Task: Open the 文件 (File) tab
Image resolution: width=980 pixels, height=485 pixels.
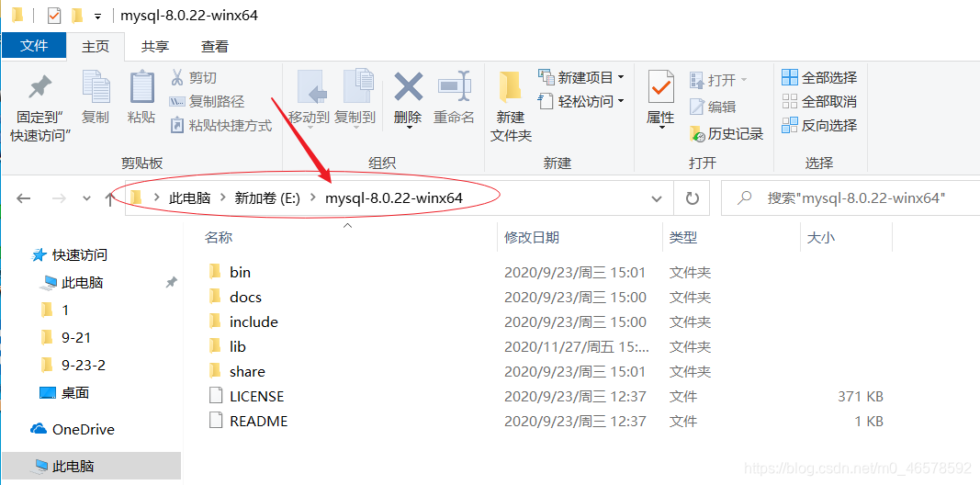Action: coord(34,46)
